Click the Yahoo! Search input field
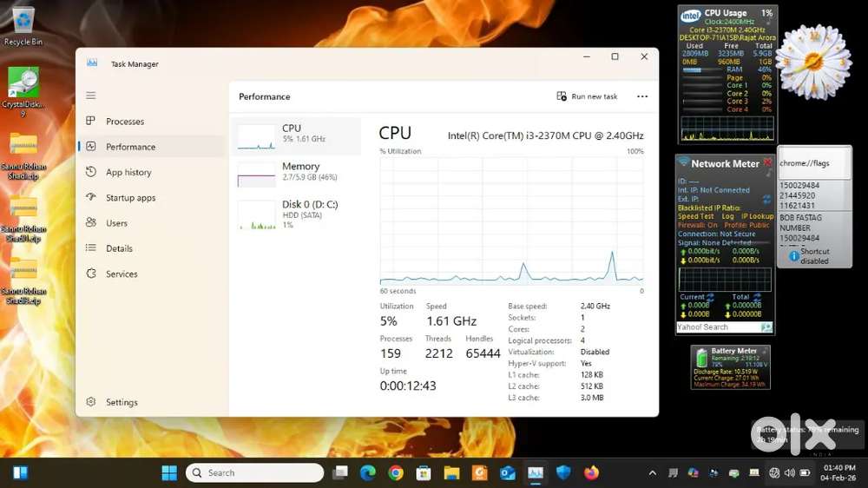 pos(718,327)
